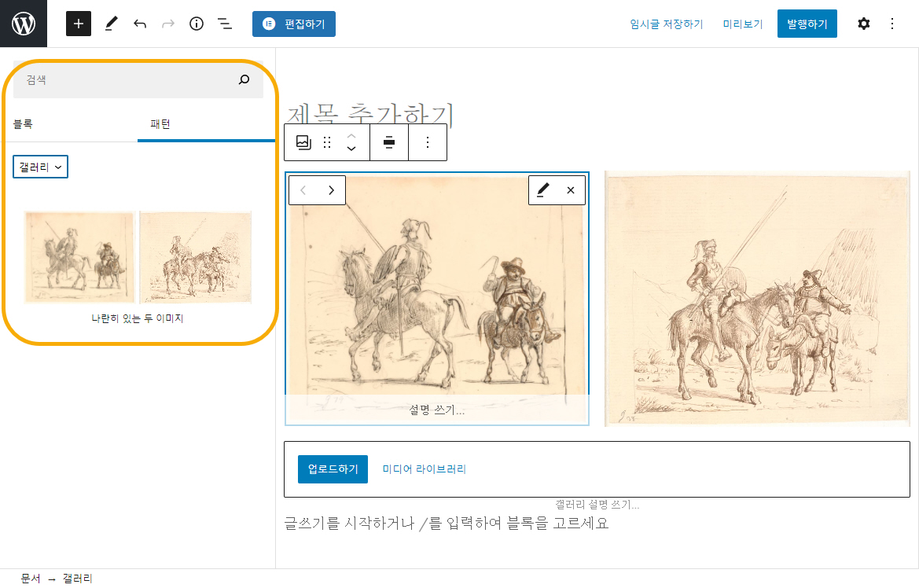Screen dimensions: 919x588
Task: Move gallery block down
Action: coord(351,149)
